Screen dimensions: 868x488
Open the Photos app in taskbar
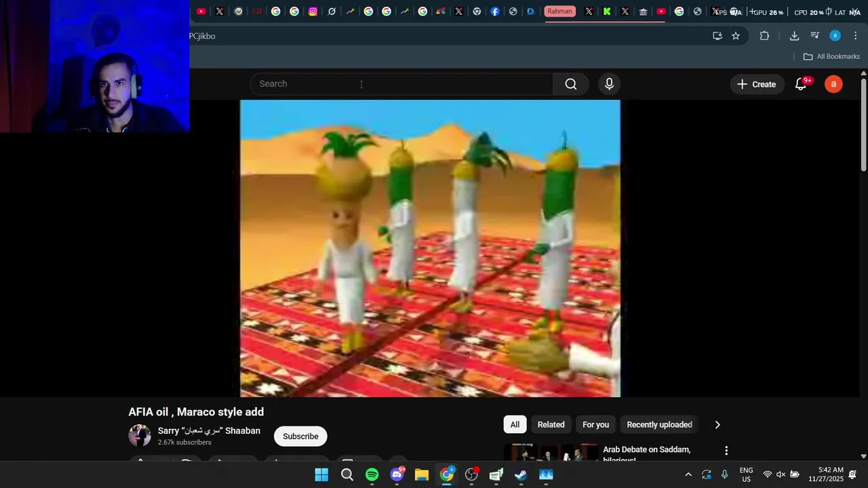point(546,474)
